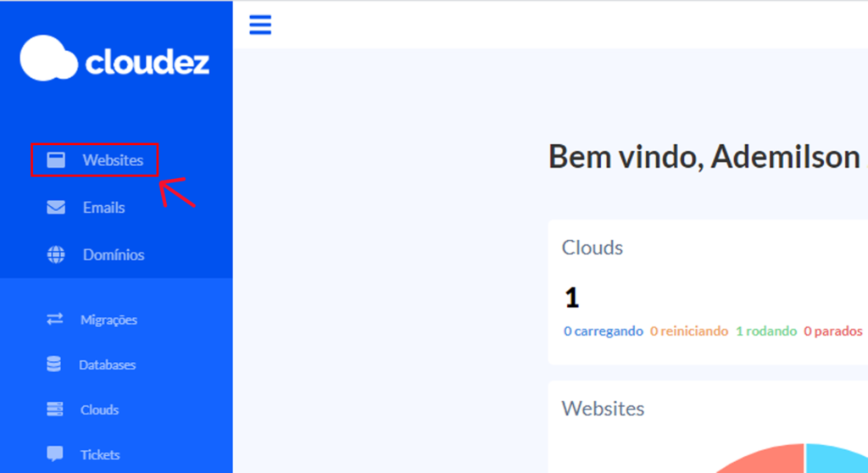Select the Domínios menu label
This screenshot has height=473, width=868.
[114, 255]
